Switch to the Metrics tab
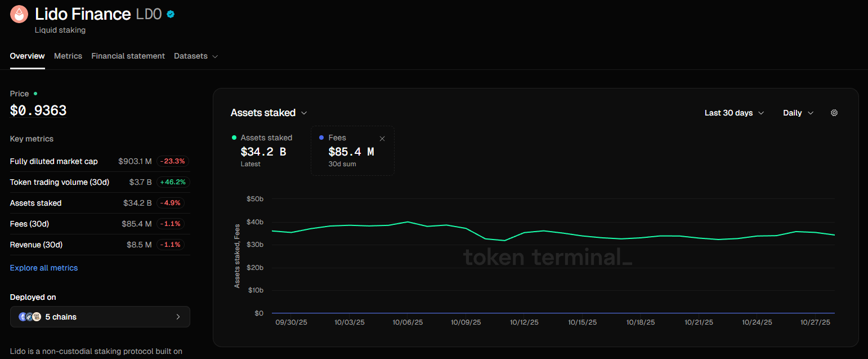This screenshot has width=868, height=359. pyautogui.click(x=68, y=56)
